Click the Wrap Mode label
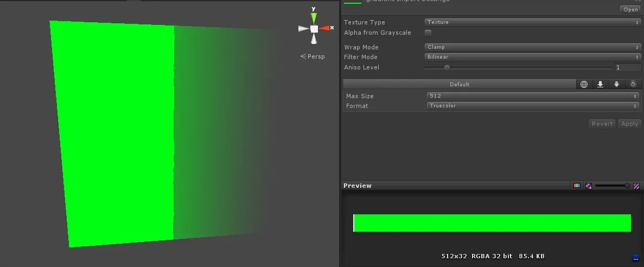 coord(361,47)
